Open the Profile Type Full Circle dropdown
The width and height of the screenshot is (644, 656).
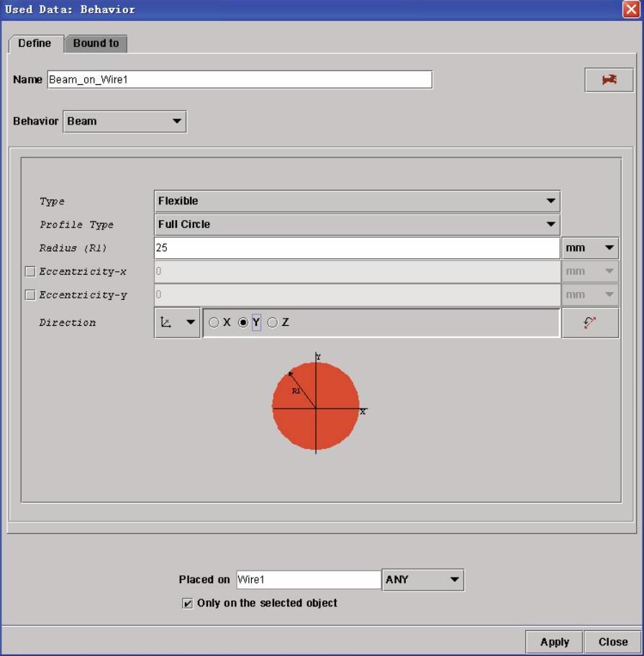(x=357, y=224)
